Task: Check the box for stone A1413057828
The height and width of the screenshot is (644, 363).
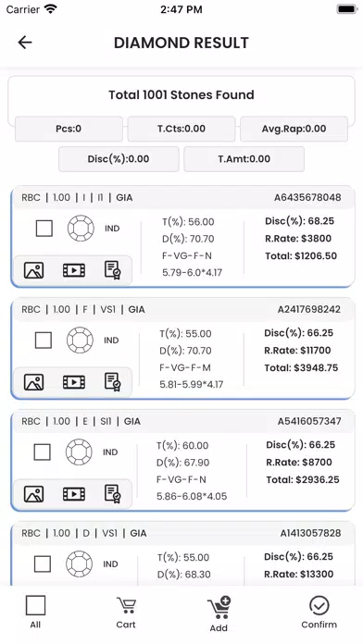Action: pyautogui.click(x=43, y=563)
